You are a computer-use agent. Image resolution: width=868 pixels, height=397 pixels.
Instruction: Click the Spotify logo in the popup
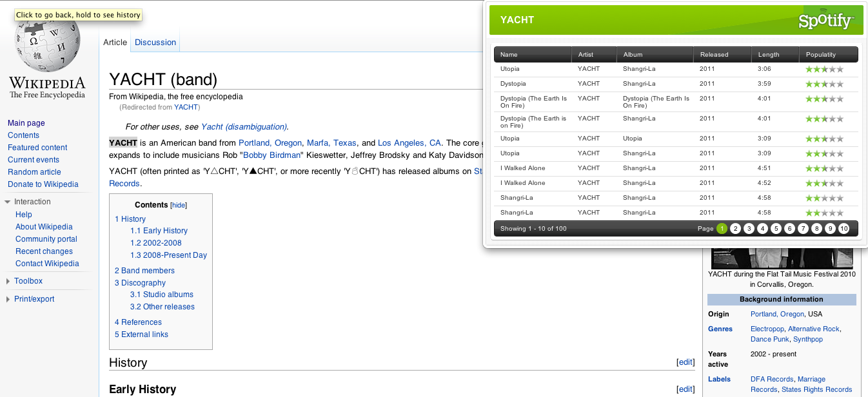[826, 21]
